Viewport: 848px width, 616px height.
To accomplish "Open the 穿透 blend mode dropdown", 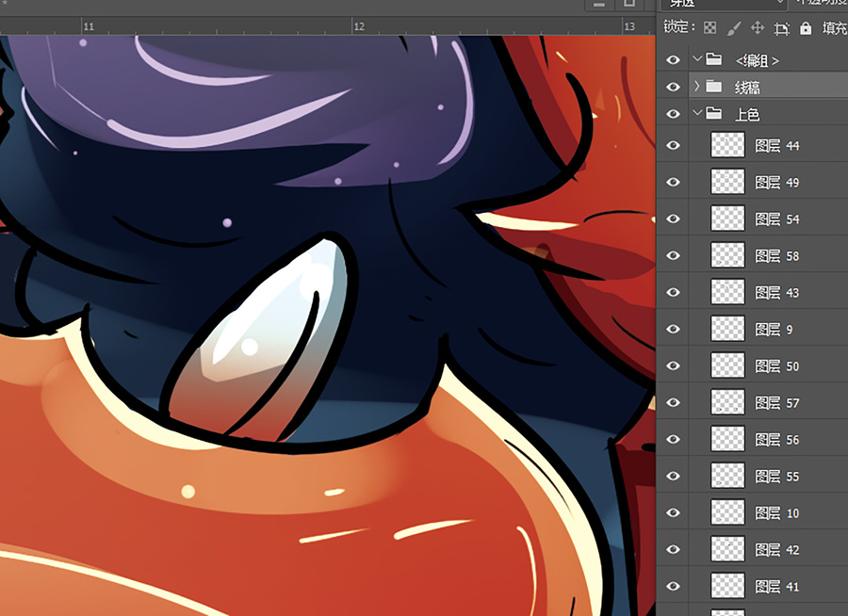I will coord(725,3).
